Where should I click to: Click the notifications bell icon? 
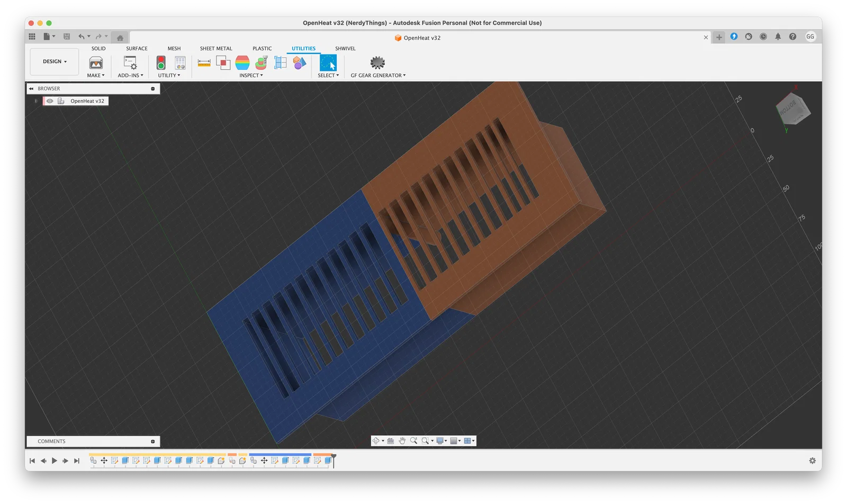pos(778,37)
